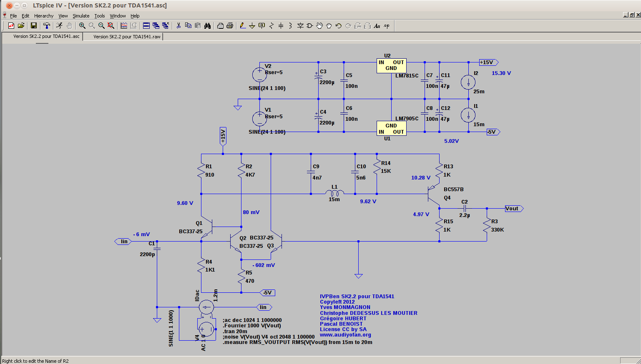Select the Inductor placement tool
641x364 pixels.
coord(291,25)
